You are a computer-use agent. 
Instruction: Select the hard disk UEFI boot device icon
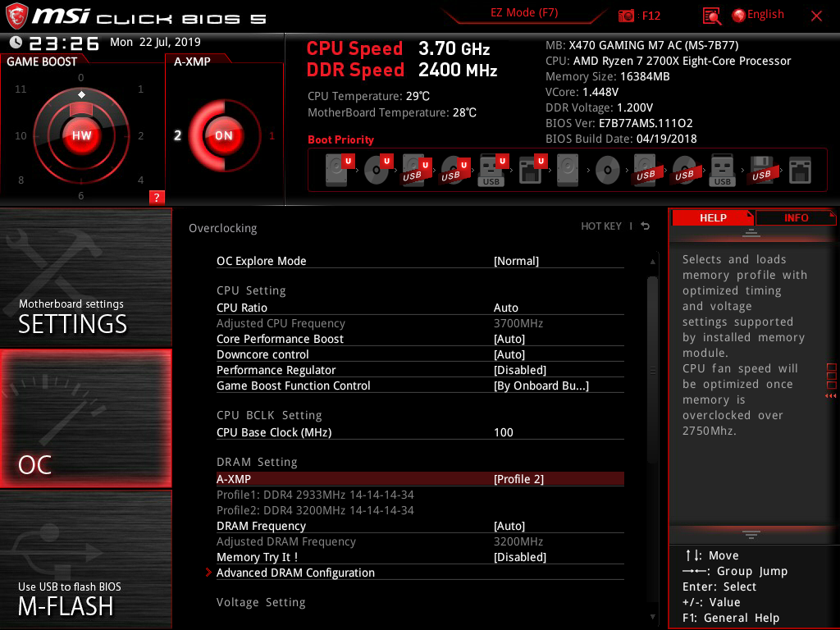340,171
